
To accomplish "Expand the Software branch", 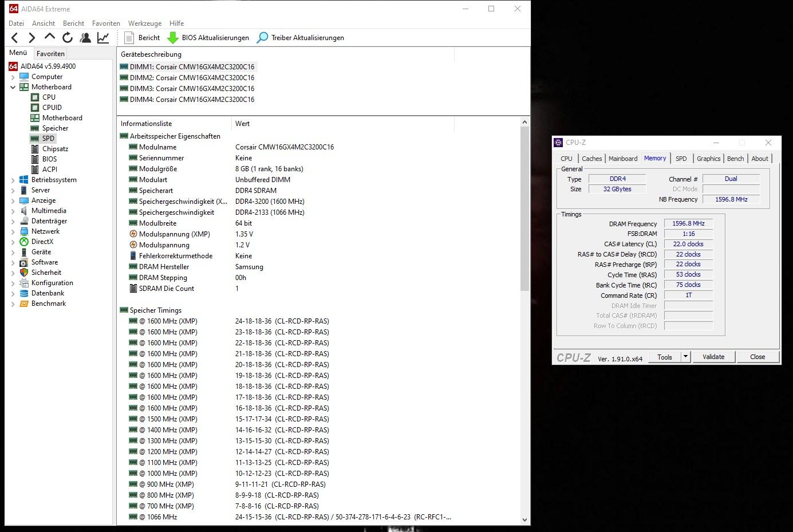I will coord(13,262).
